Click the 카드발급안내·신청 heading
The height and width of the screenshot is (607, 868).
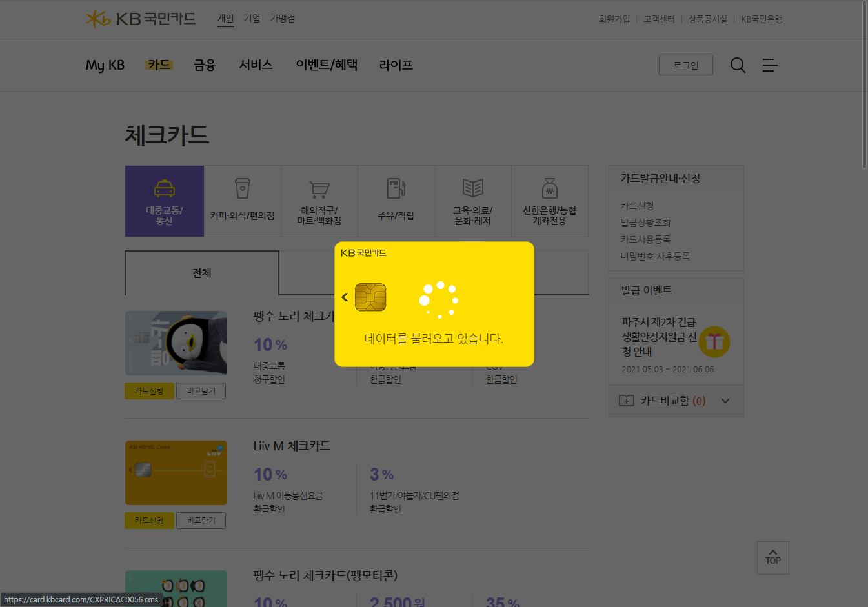click(660, 178)
